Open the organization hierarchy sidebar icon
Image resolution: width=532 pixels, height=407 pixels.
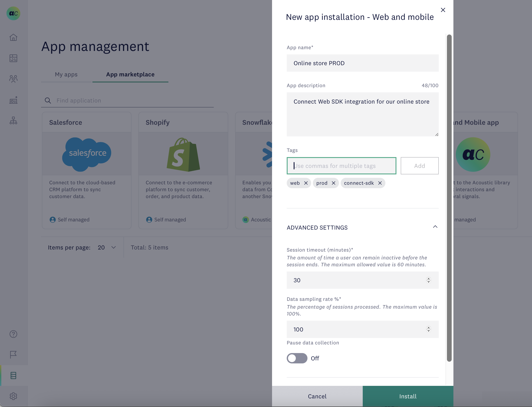[13, 121]
